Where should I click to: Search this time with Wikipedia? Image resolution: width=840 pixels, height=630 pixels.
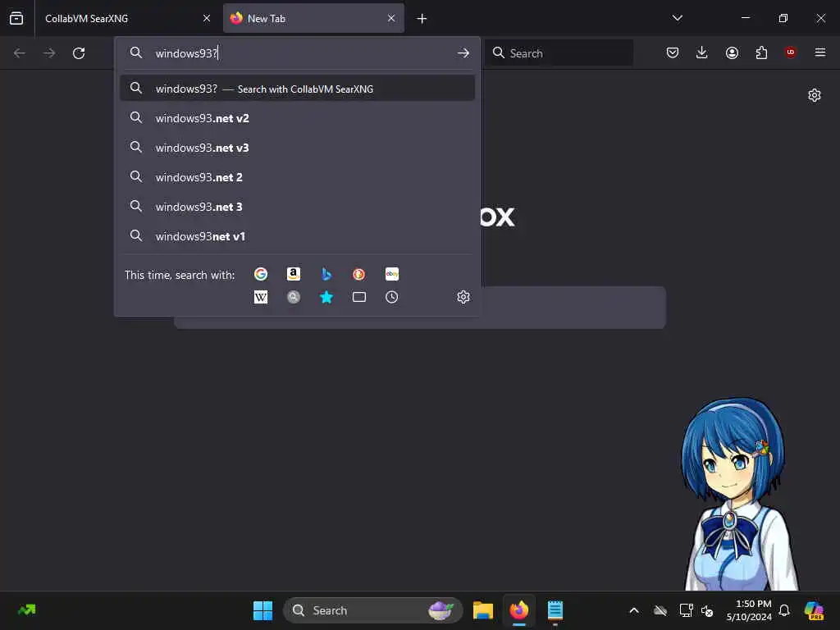(x=261, y=297)
